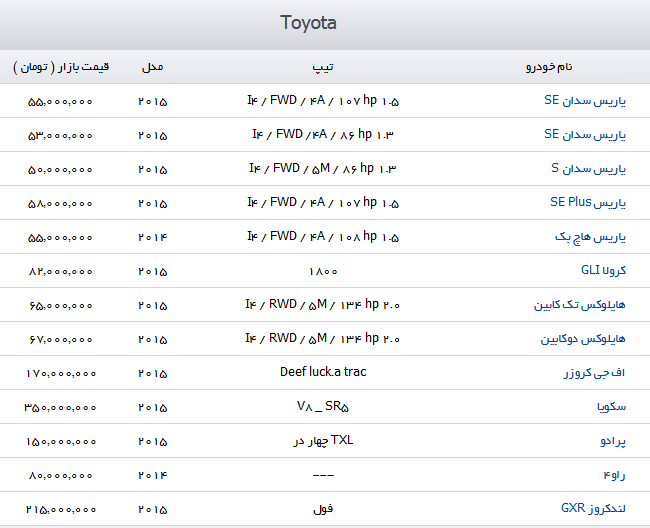Click the spec text for یاریس SE Plus

[323, 202]
